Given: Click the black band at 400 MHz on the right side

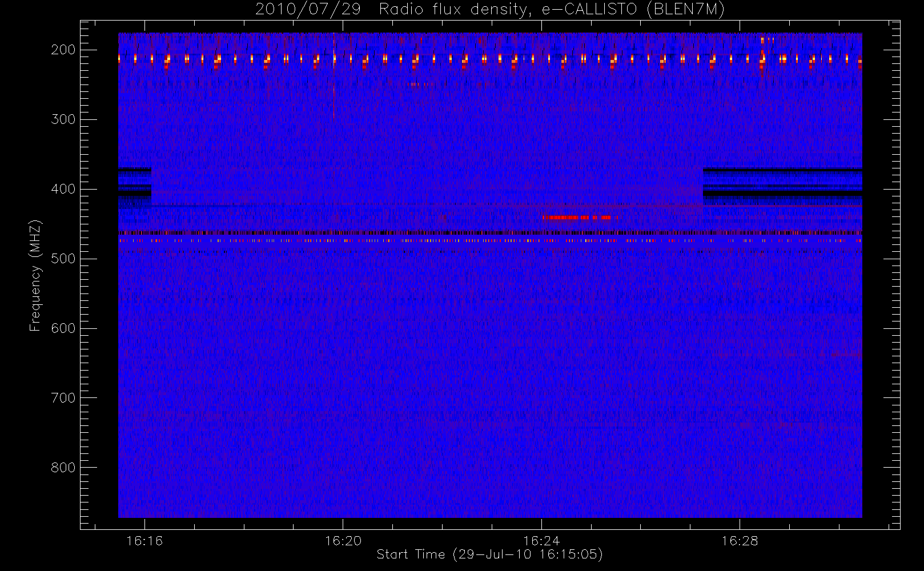Looking at the screenshot, I should coord(782,193).
